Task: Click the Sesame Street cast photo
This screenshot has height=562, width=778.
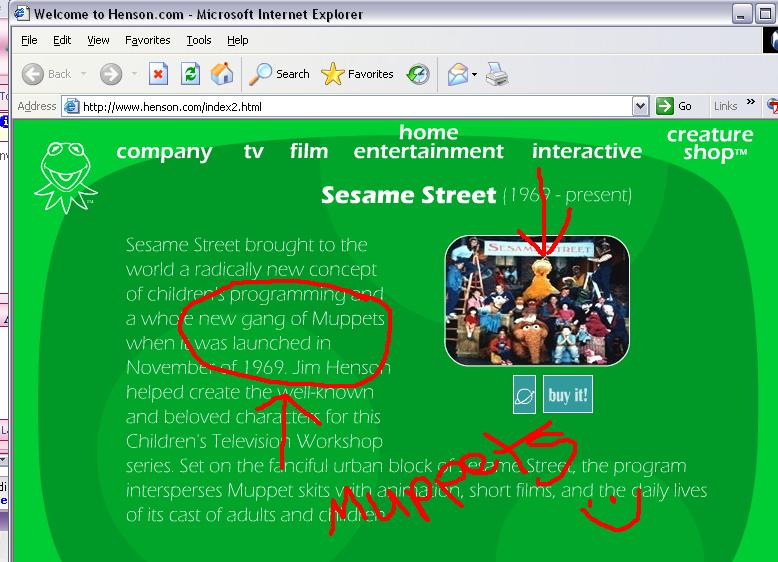Action: coord(537,301)
